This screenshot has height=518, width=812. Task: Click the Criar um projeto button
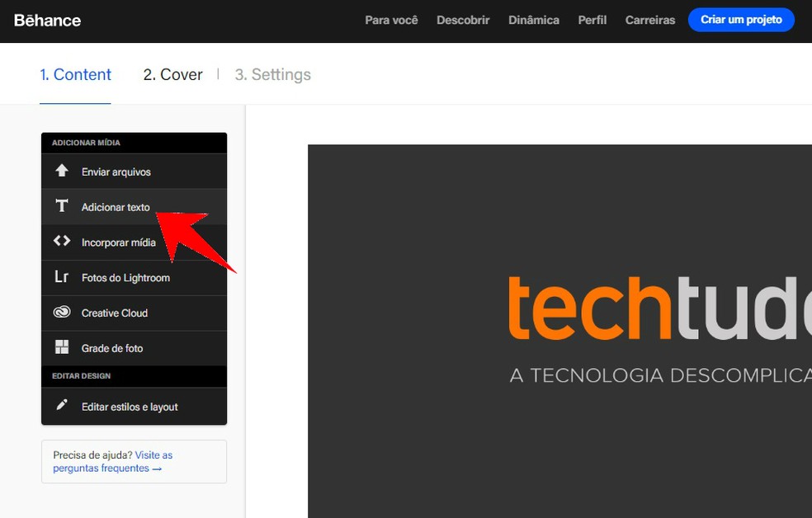click(740, 20)
